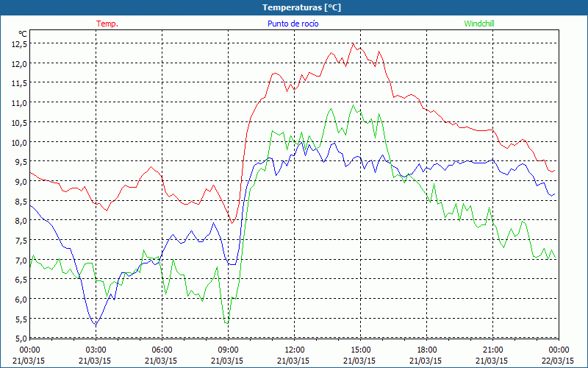Click the 9,0 y-axis value

pos(21,182)
